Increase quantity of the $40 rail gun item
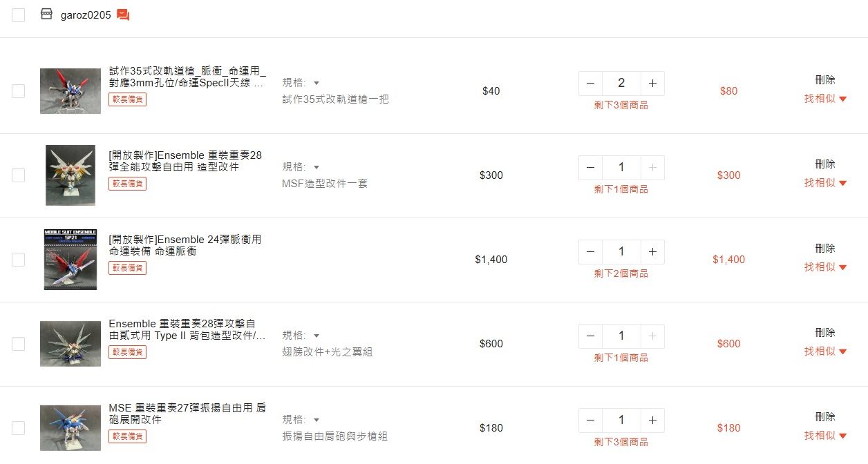The image size is (868, 464). [x=652, y=83]
